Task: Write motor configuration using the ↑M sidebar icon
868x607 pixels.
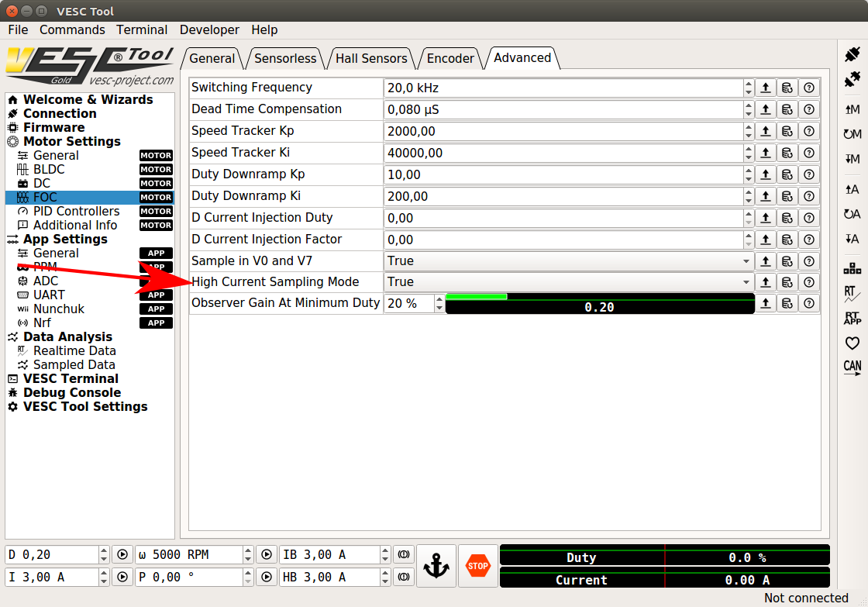Action: [852, 111]
